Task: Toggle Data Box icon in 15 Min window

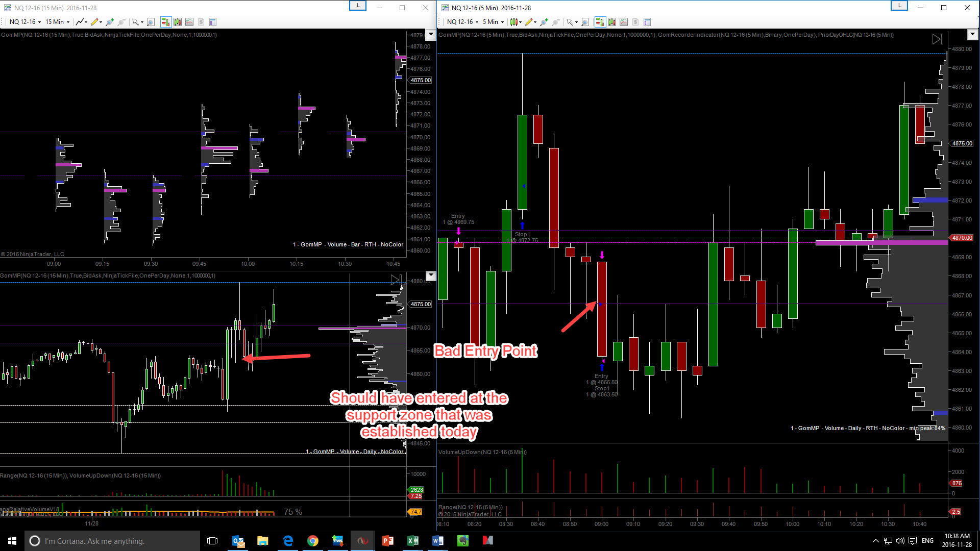Action: (x=213, y=22)
